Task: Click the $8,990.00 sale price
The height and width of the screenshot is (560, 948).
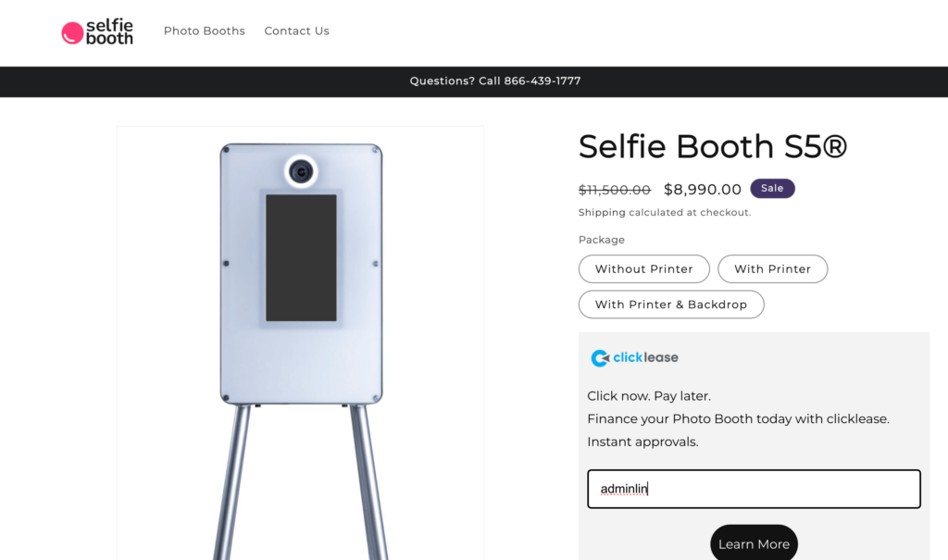Action: tap(703, 190)
